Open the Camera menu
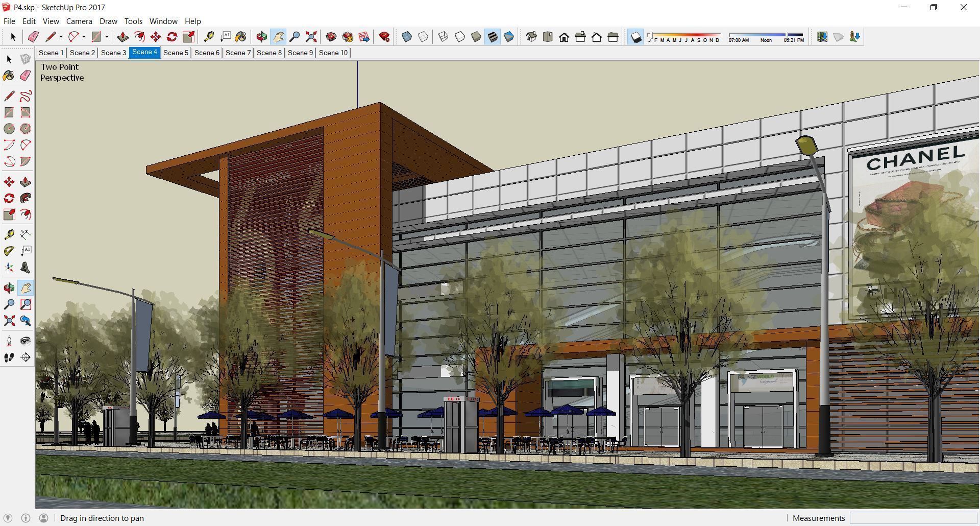The height and width of the screenshot is (526, 980). (x=79, y=21)
